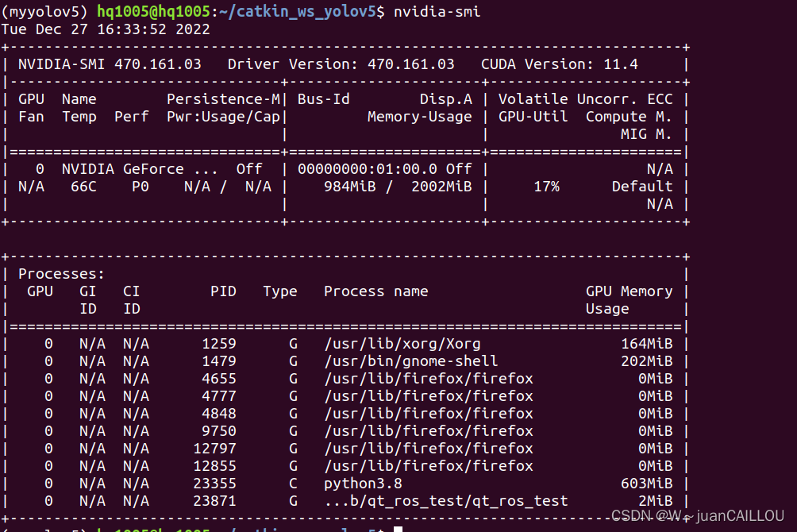Click Driver Version: 470.161.03 text
This screenshot has height=532, width=797.
pyautogui.click(x=341, y=64)
